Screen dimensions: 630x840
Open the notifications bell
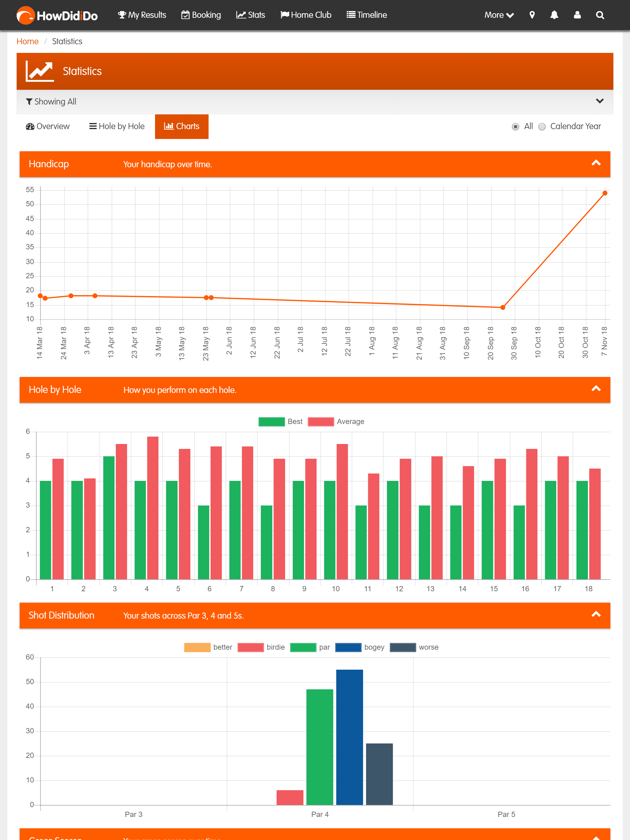[554, 15]
